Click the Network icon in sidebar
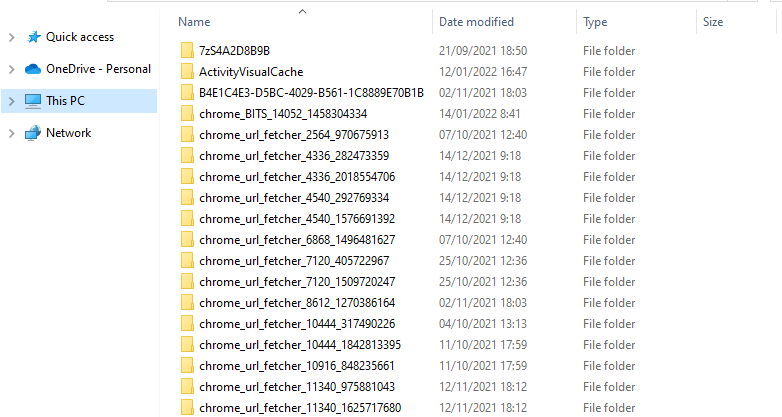The image size is (782, 417). [33, 133]
